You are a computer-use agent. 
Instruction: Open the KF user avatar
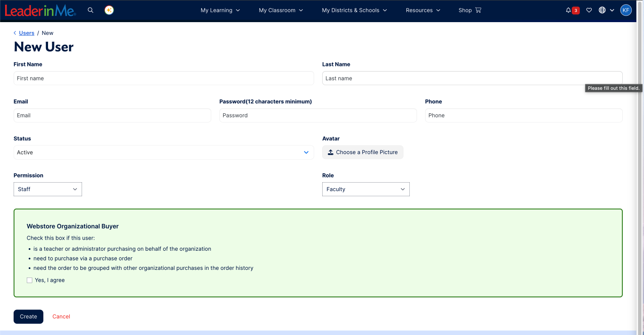626,10
